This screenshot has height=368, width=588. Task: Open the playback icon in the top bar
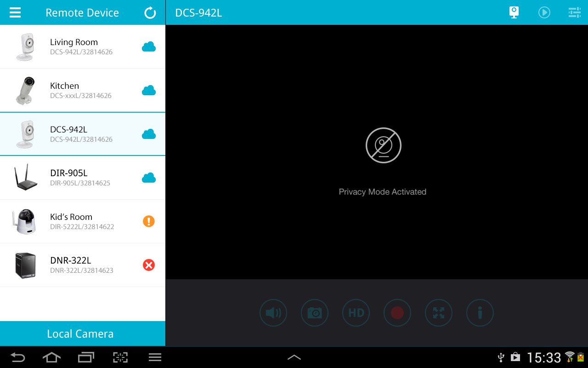tap(544, 12)
